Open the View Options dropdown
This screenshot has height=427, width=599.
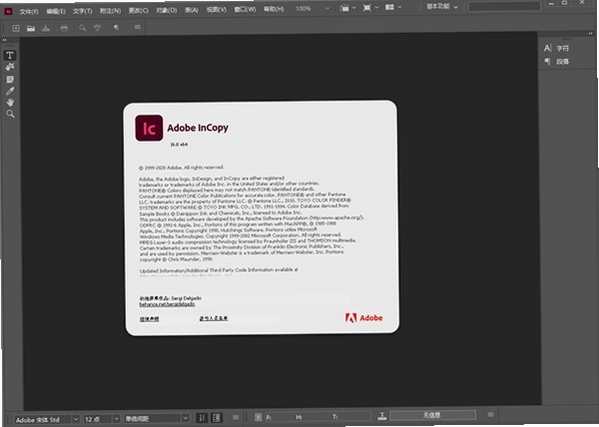point(348,8)
